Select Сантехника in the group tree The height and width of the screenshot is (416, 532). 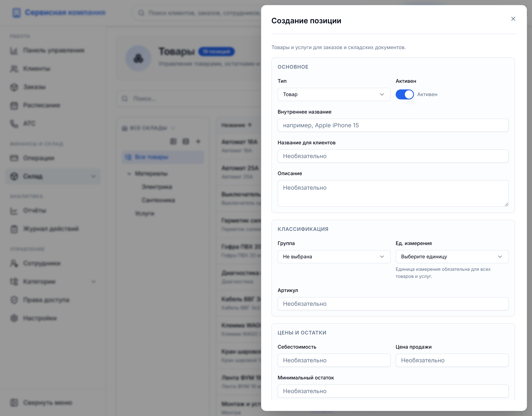tap(158, 200)
